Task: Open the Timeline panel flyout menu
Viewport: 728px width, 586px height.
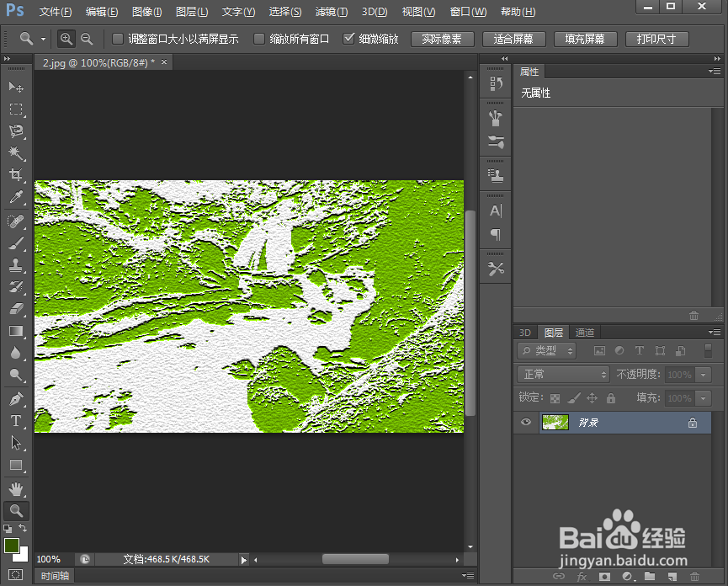Action: [x=468, y=575]
